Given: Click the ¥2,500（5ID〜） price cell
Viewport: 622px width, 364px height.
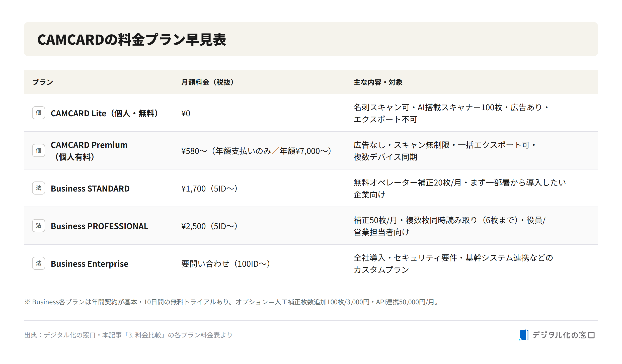Looking at the screenshot, I should 209,226.
